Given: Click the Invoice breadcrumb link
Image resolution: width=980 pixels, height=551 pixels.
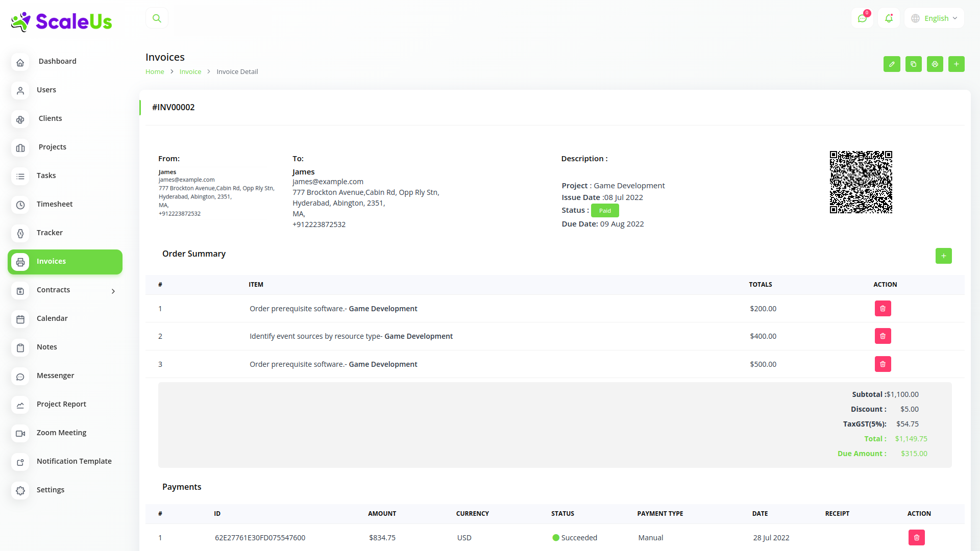Looking at the screenshot, I should pos(190,72).
